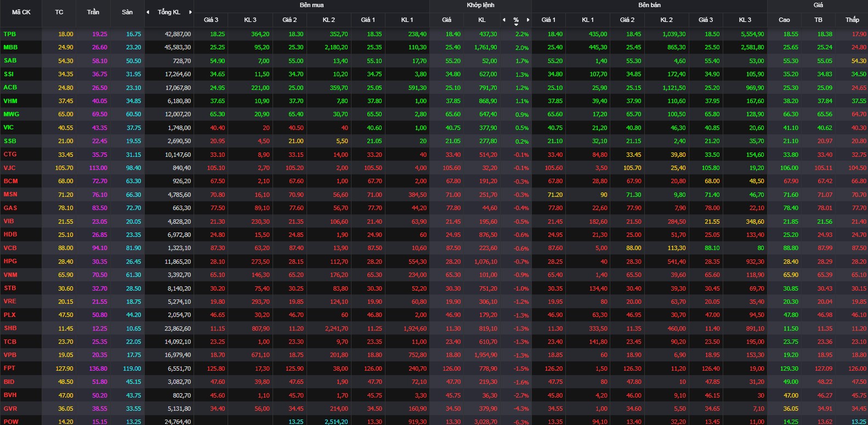Select the SSB ticker
Screen dimensions: 868x425
click(10, 141)
